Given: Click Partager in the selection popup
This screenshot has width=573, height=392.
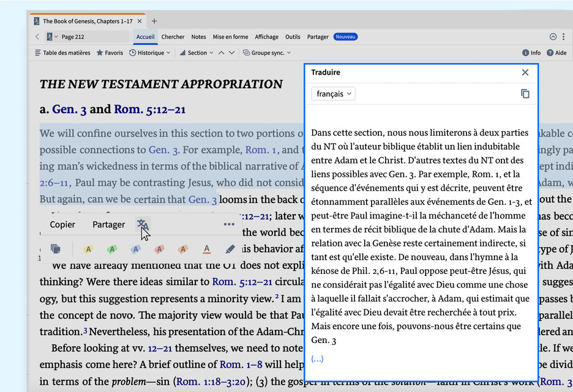Looking at the screenshot, I should click(x=108, y=224).
